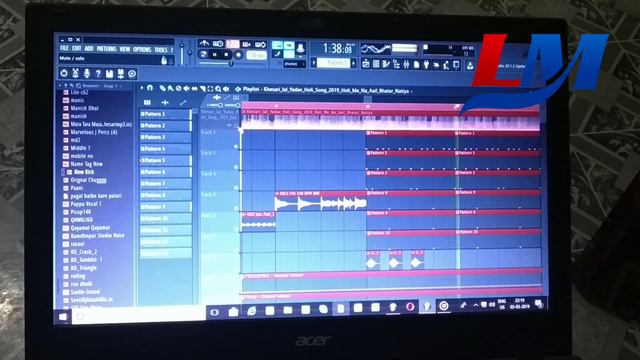
Task: Click the speech bubble info icon
Action: (x=132, y=74)
